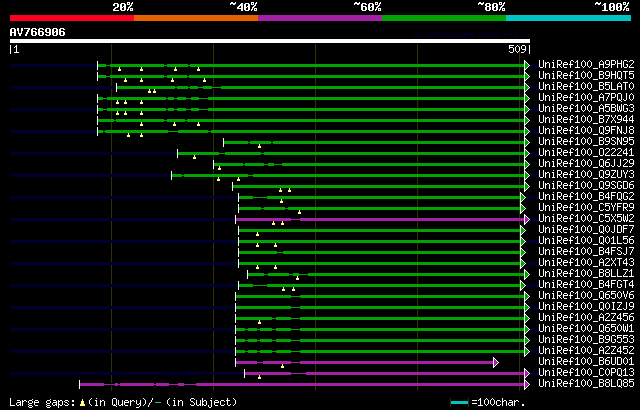Select the orange ~40% identity legend segment
This screenshot has height=410, width=640.
point(196,18)
